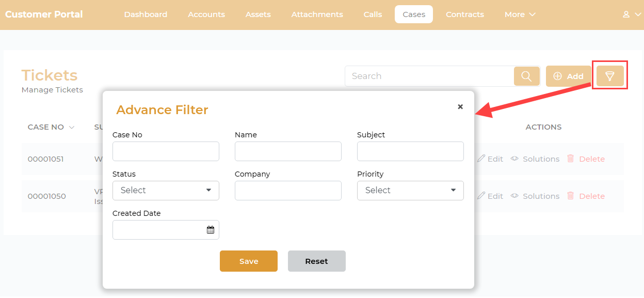View Solutions for case 00001051
The image size is (644, 298).
click(x=535, y=159)
